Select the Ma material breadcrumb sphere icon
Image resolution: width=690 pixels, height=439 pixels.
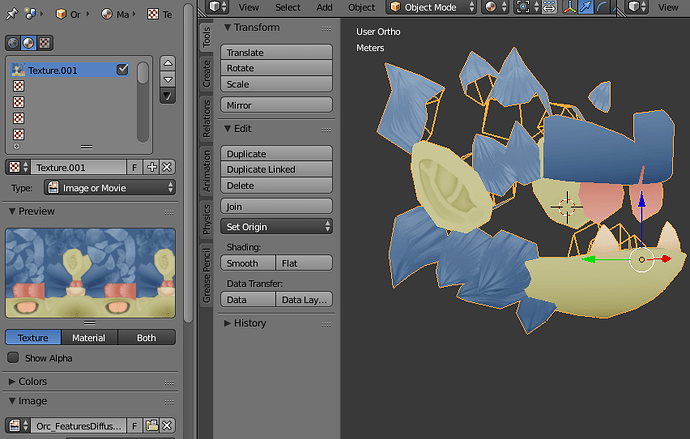pyautogui.click(x=106, y=14)
